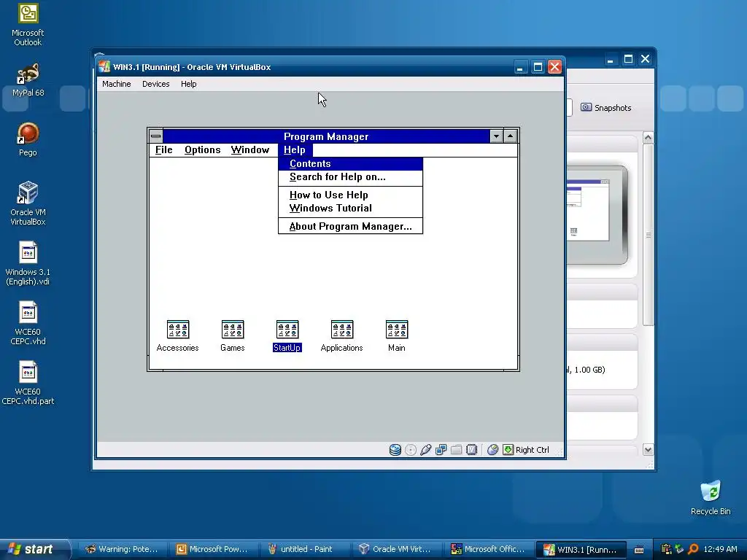The image size is (747, 560).
Task: Switch to Microsoft Pow... taskbar window
Action: click(x=213, y=550)
